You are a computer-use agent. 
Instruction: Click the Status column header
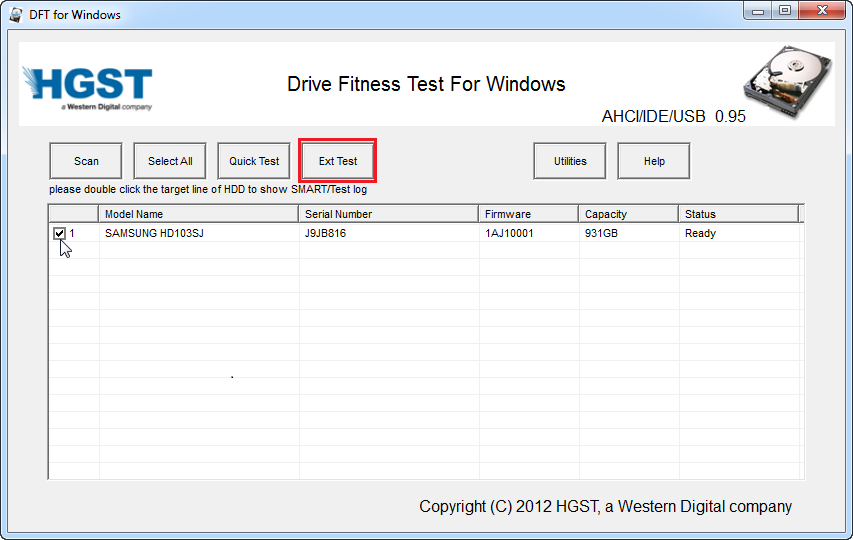tap(738, 214)
